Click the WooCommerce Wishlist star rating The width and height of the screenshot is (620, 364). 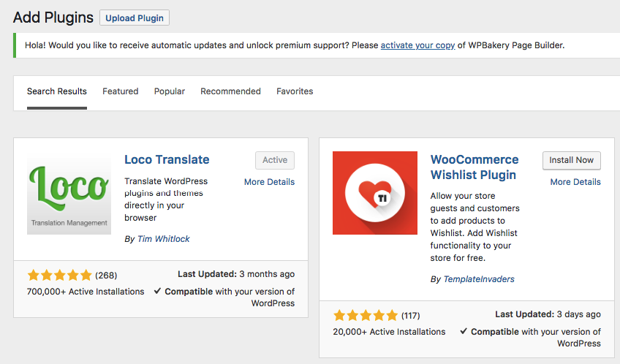pyautogui.click(x=366, y=315)
